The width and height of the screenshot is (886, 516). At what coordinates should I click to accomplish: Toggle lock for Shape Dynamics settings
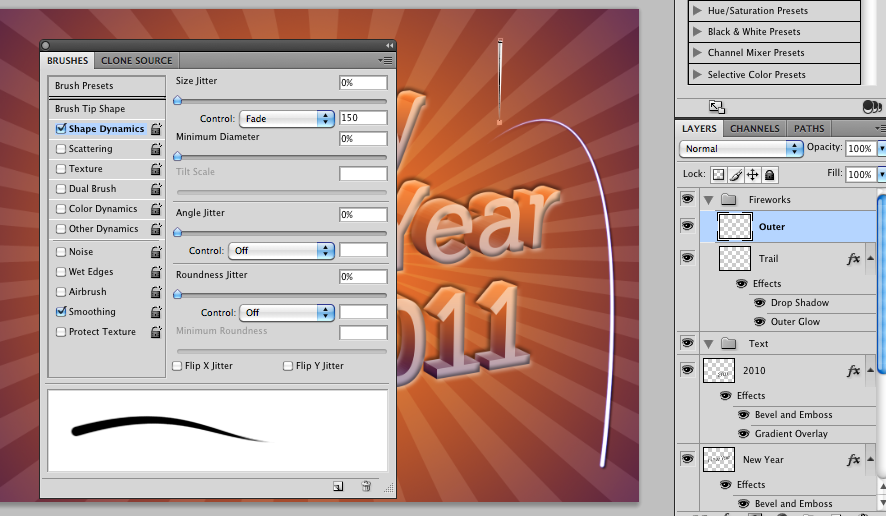point(156,129)
